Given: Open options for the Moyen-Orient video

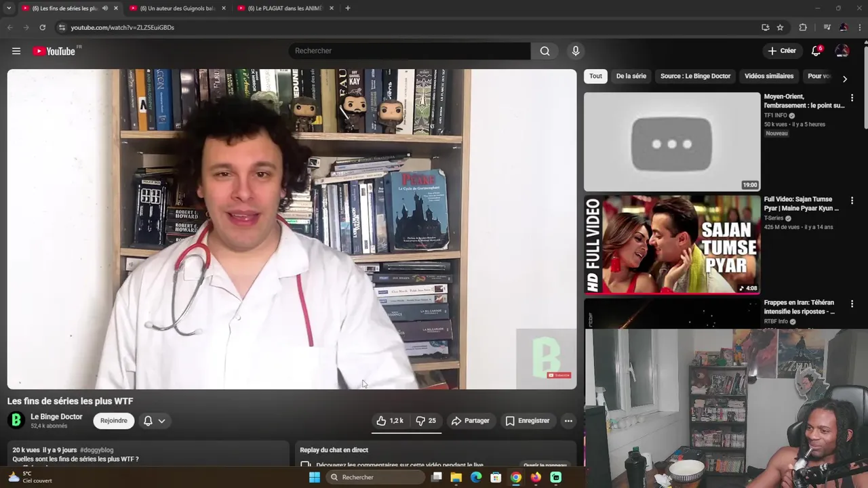Looking at the screenshot, I should [852, 98].
